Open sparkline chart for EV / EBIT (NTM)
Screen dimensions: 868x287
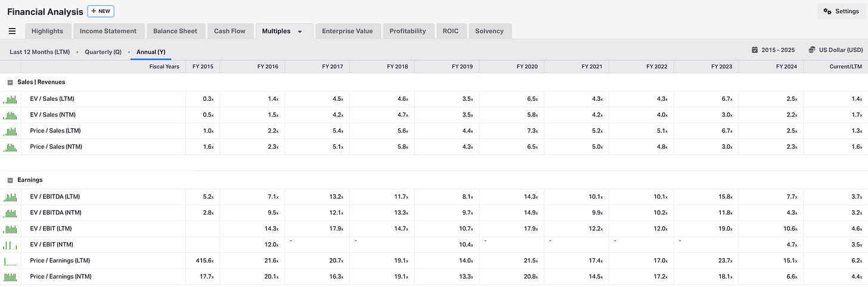[x=10, y=245]
